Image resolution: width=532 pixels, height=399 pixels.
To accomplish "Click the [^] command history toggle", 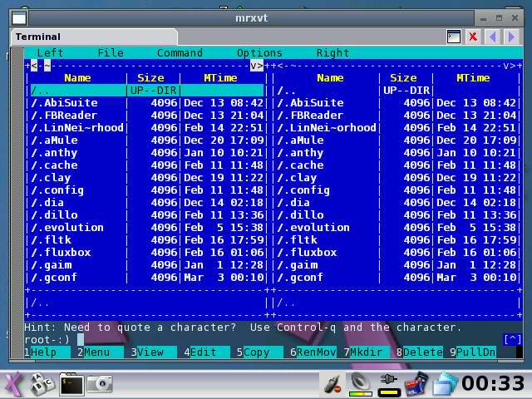I will [x=512, y=339].
